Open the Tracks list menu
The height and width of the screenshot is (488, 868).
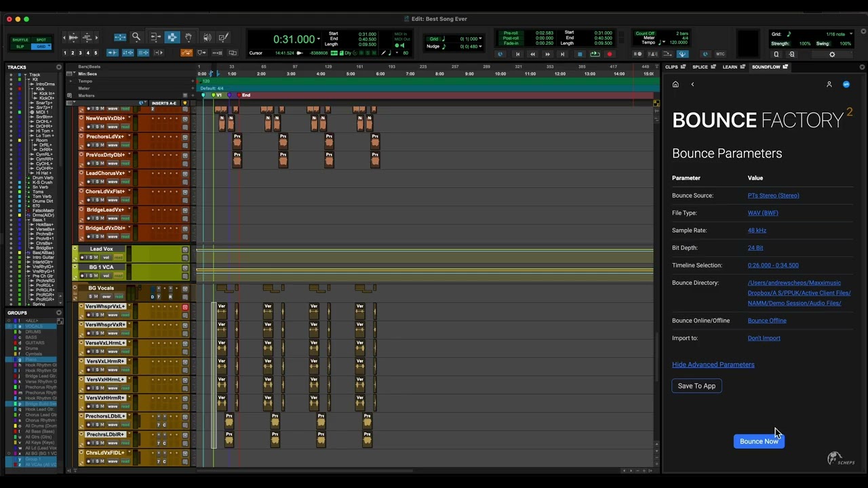pyautogui.click(x=59, y=67)
